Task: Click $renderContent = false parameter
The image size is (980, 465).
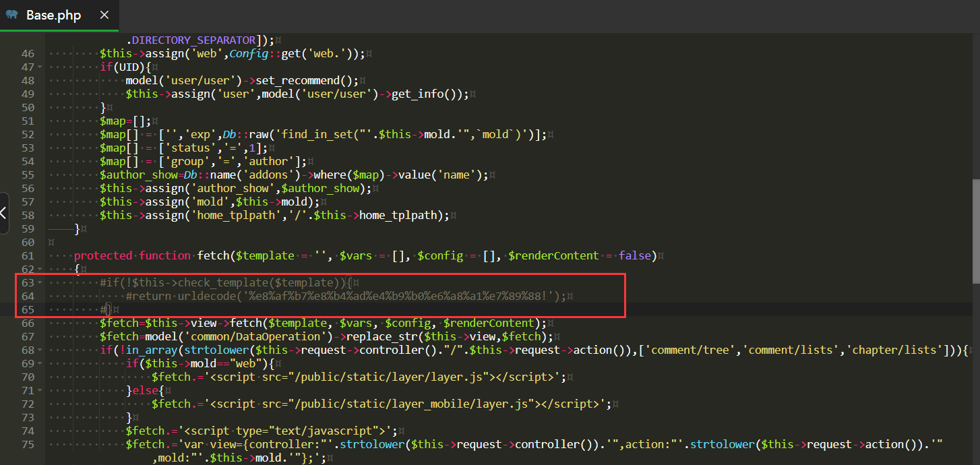Action: point(580,255)
